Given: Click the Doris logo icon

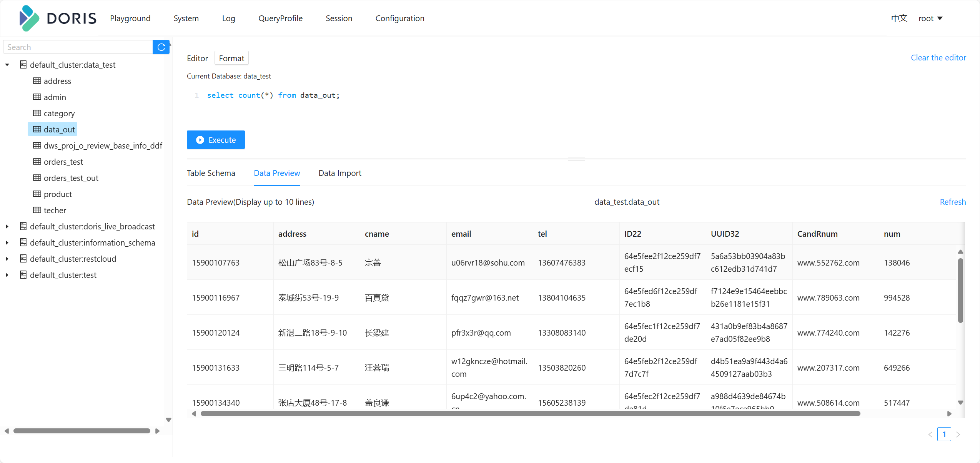Looking at the screenshot, I should pos(29,18).
